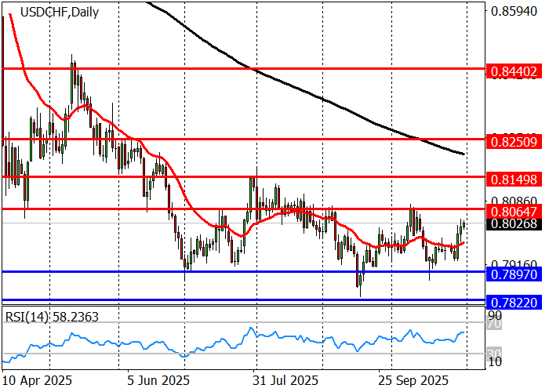Screen dimensions: 549x392
Task: Click the right end of the black moving average line
Action: tap(464, 154)
